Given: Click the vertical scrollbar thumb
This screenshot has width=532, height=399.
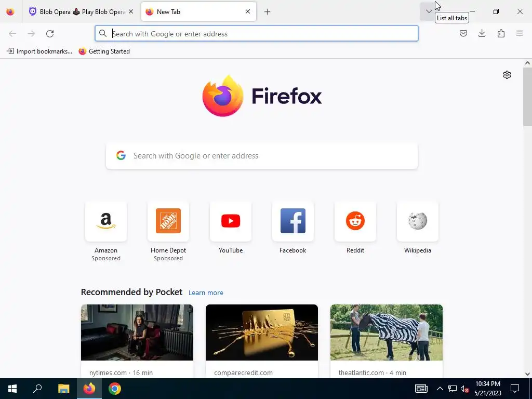Looking at the screenshot, I should point(527,96).
